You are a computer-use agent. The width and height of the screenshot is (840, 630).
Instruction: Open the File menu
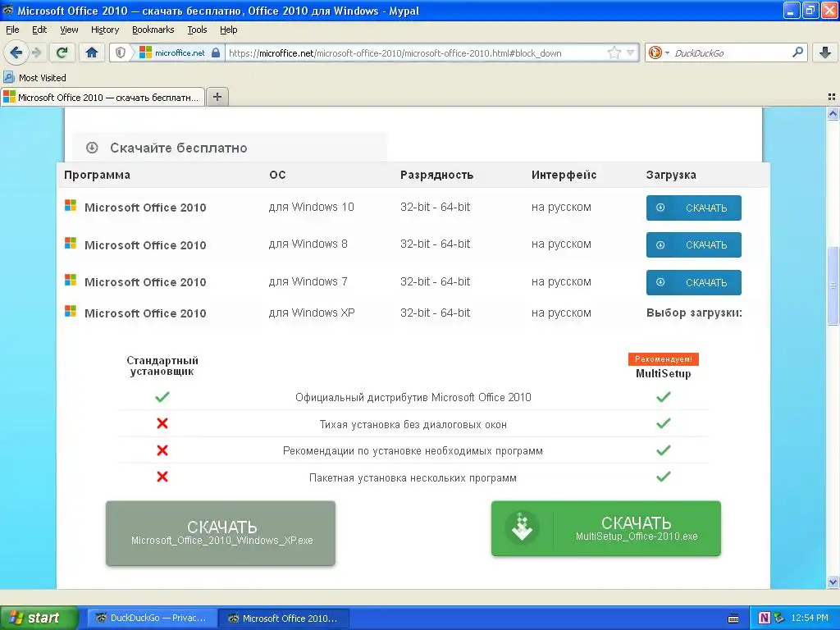(x=12, y=30)
